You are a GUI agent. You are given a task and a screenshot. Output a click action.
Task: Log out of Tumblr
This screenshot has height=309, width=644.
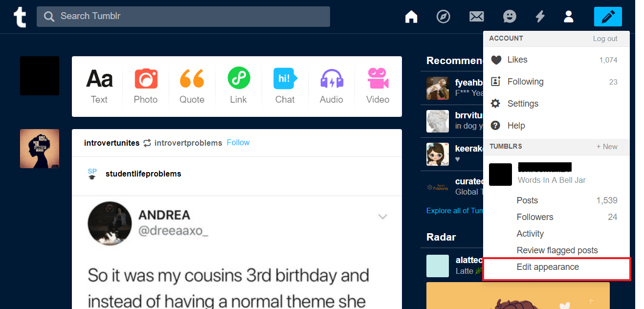pos(605,38)
